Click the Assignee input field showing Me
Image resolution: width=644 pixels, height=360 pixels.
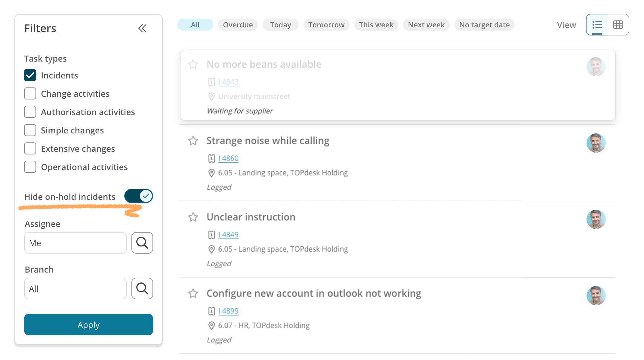point(75,243)
